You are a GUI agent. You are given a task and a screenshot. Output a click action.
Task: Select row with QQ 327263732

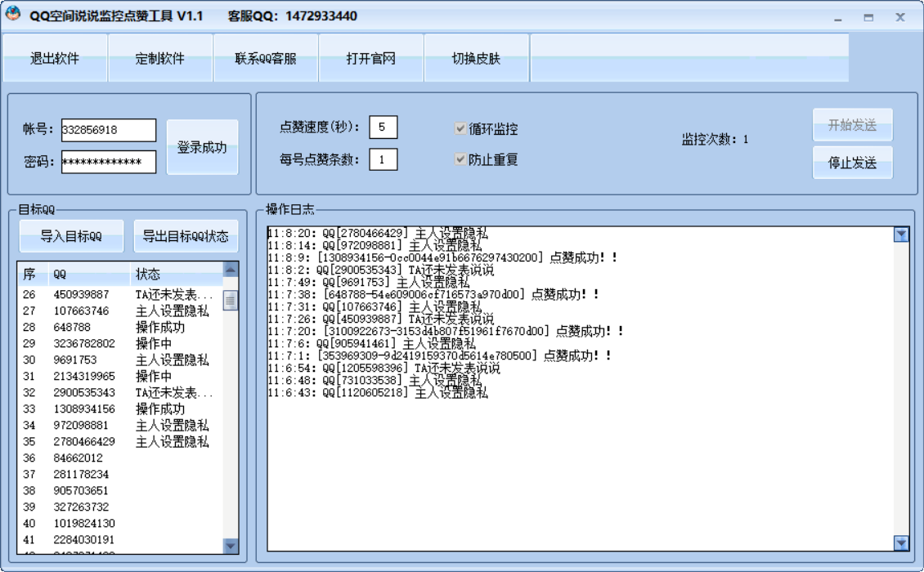tap(120, 507)
